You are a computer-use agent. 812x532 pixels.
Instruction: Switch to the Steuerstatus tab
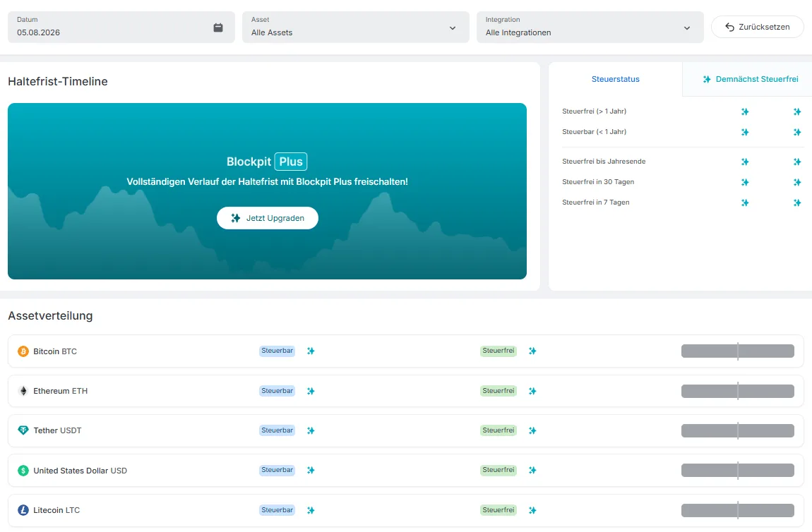pos(615,79)
